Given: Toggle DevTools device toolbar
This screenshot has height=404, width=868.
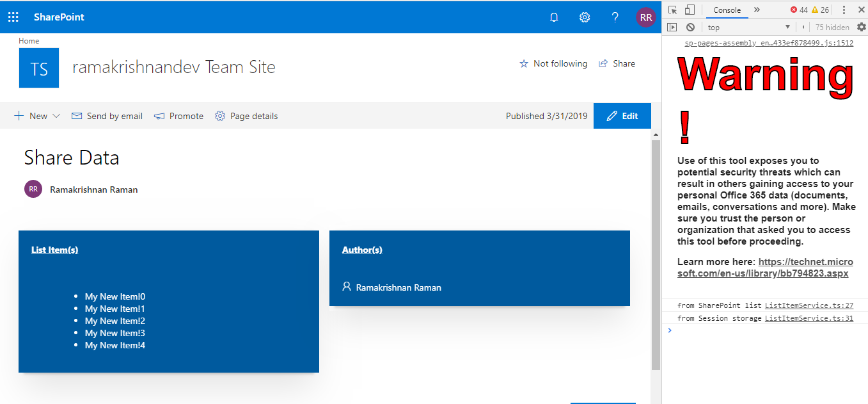Looking at the screenshot, I should (690, 10).
